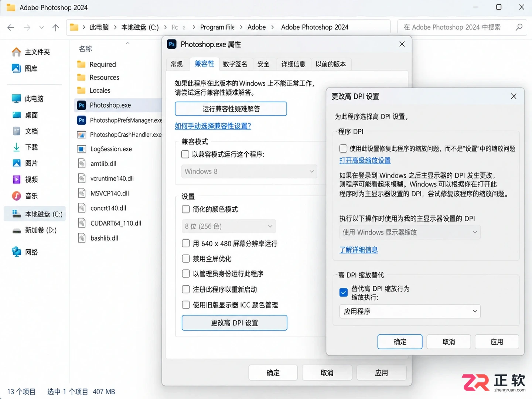Open the 8 位 (256 色) dropdown

[229, 226]
